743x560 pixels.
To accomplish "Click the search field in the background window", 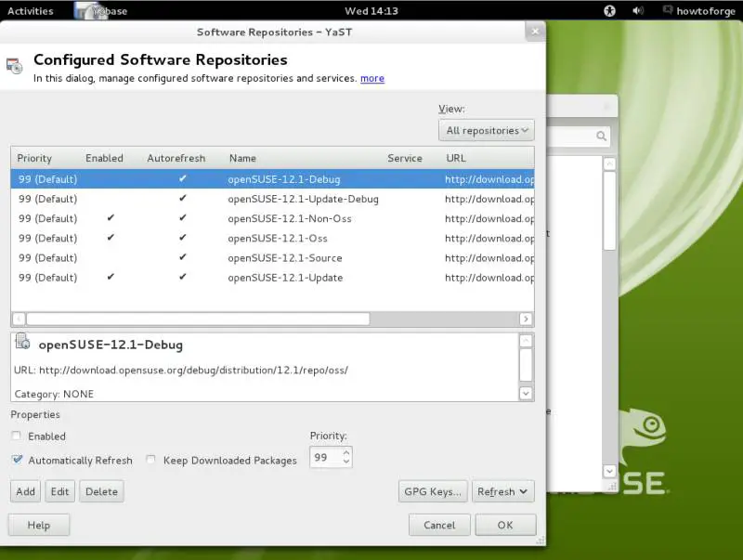I will [577, 137].
